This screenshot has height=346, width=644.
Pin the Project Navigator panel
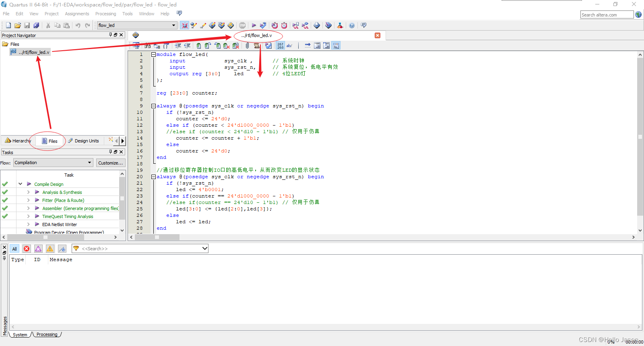[111, 35]
